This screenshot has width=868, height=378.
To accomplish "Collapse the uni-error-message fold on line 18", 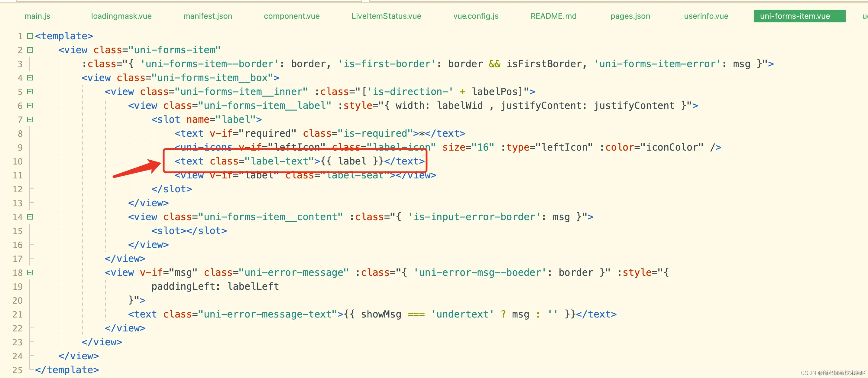I will [x=30, y=272].
